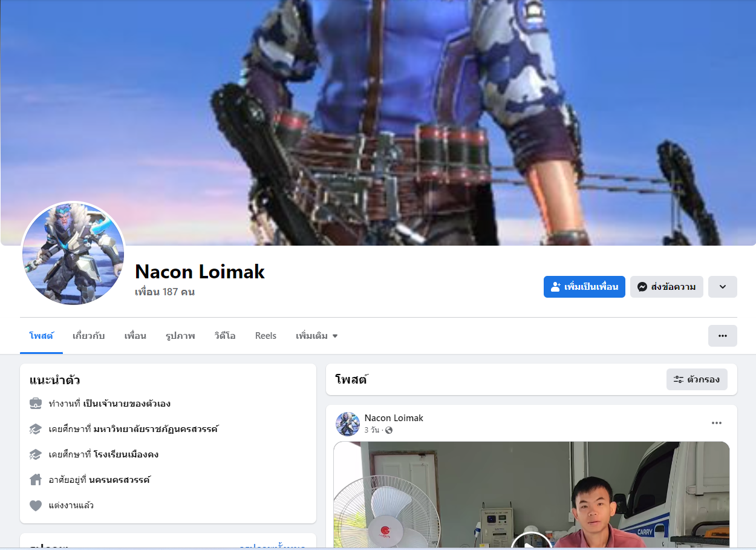Click the briefcase work icon

coord(36,404)
